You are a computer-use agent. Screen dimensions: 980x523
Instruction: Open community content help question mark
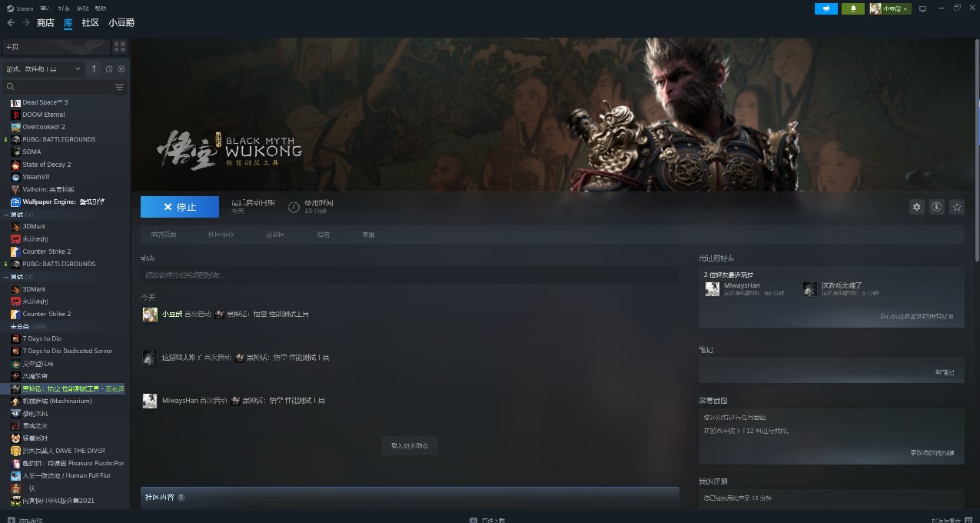[181, 498]
